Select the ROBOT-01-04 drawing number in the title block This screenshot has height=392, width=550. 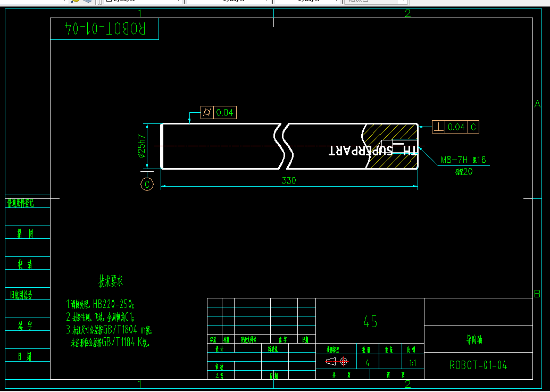pyautogui.click(x=478, y=365)
